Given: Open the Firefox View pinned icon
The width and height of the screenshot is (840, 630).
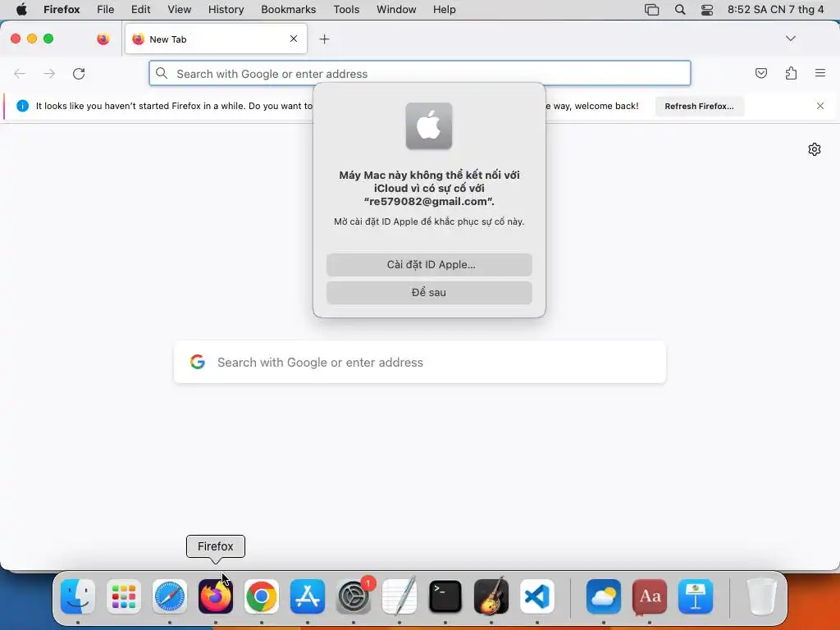Looking at the screenshot, I should click(x=103, y=39).
